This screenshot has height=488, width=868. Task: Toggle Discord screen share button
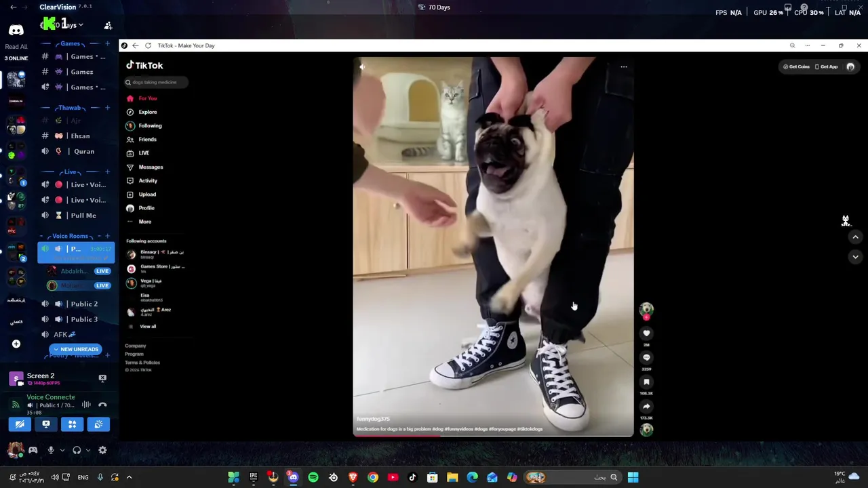pos(46,424)
